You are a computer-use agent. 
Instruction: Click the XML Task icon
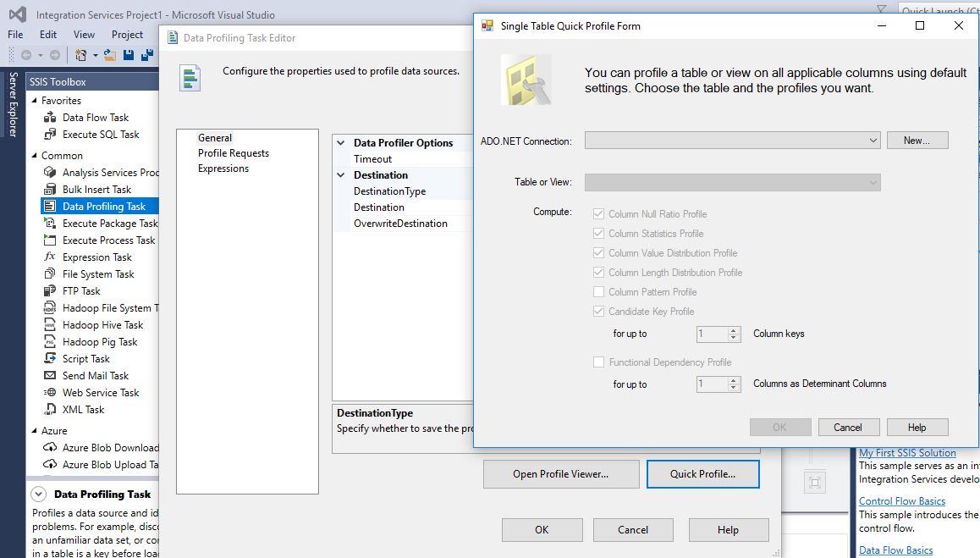pyautogui.click(x=50, y=409)
